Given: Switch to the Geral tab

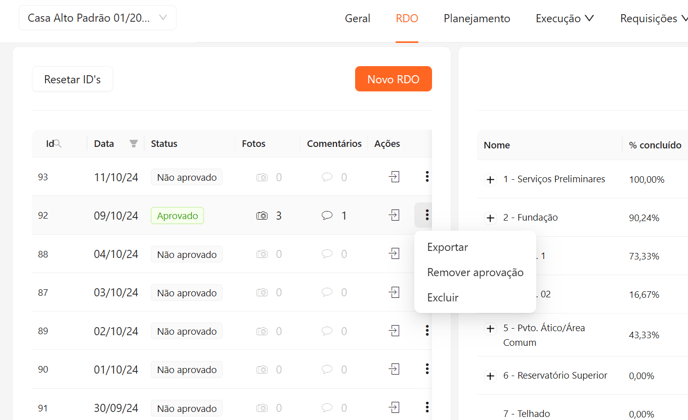Looking at the screenshot, I should click(357, 18).
